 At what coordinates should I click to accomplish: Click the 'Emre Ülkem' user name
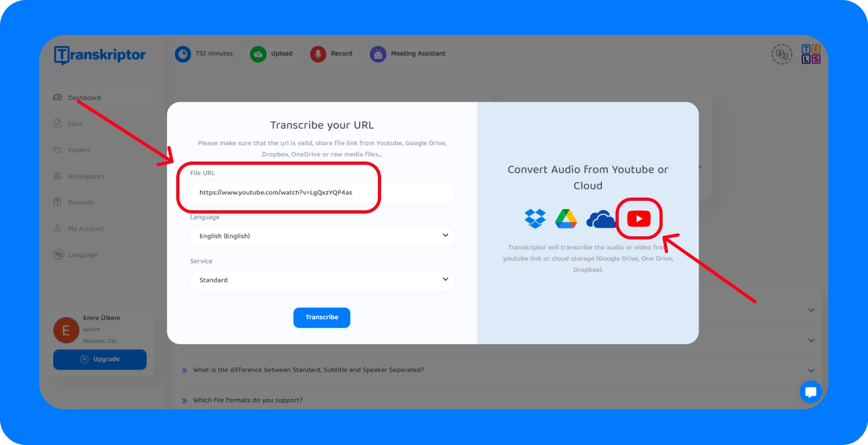102,318
